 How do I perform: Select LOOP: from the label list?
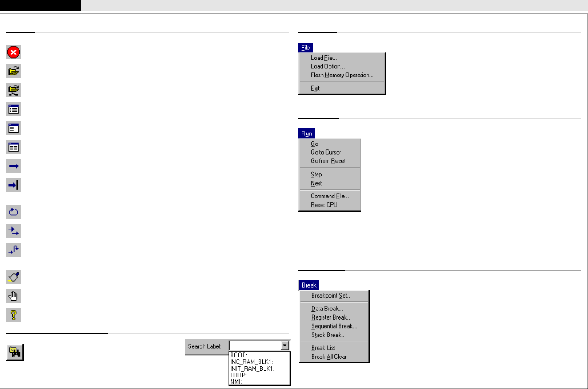coord(238,374)
